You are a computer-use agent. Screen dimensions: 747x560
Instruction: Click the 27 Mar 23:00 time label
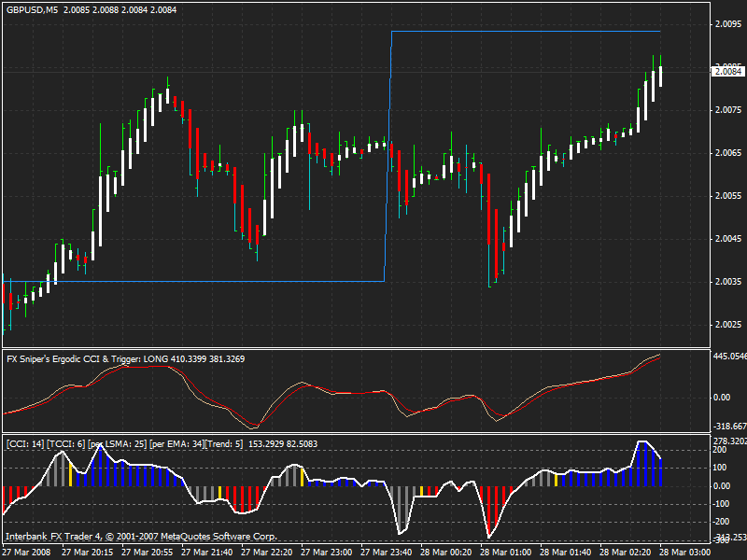click(x=326, y=553)
